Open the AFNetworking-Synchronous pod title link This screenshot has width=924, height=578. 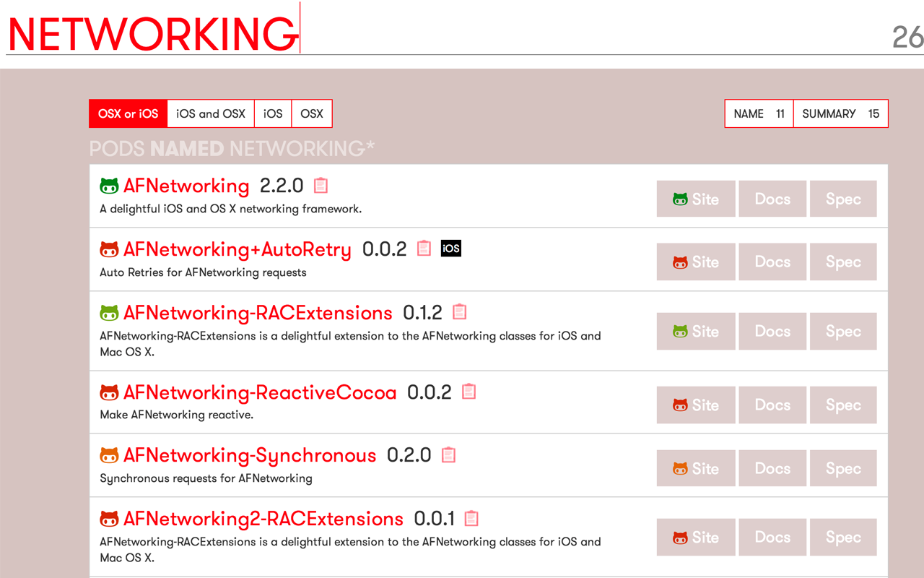click(250, 455)
